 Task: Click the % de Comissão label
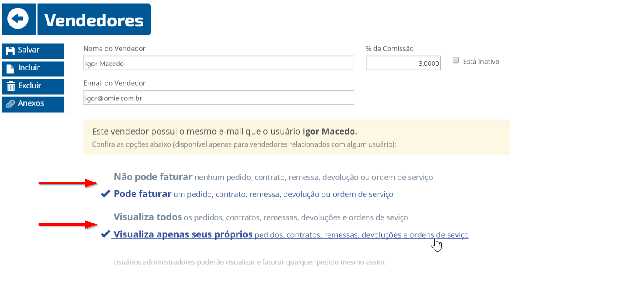pyautogui.click(x=390, y=49)
